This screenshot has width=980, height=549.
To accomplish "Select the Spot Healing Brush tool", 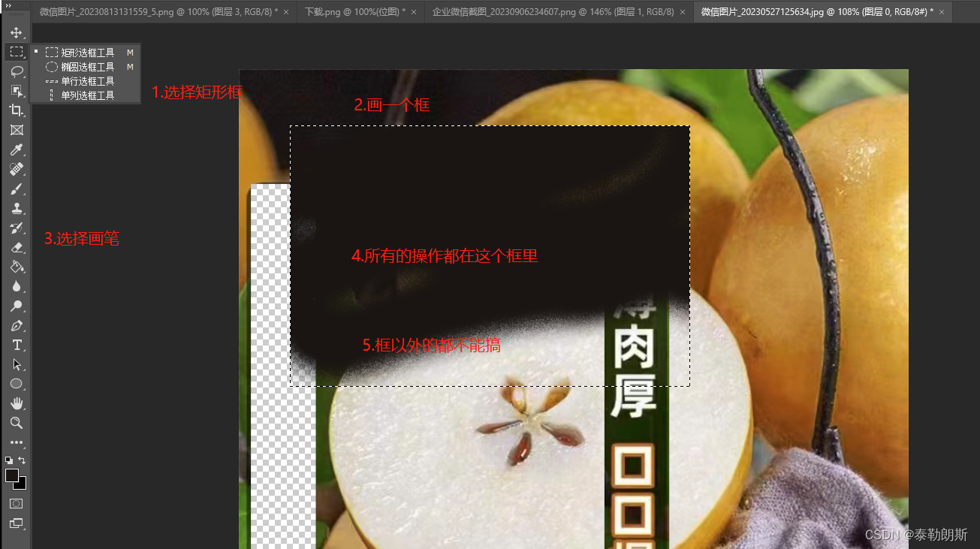I will coord(17,169).
